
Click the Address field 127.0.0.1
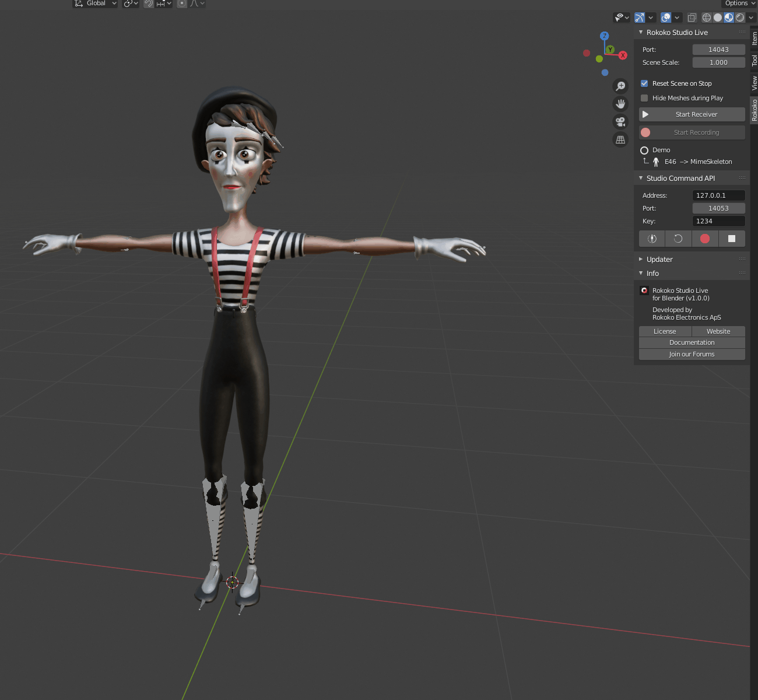click(718, 195)
